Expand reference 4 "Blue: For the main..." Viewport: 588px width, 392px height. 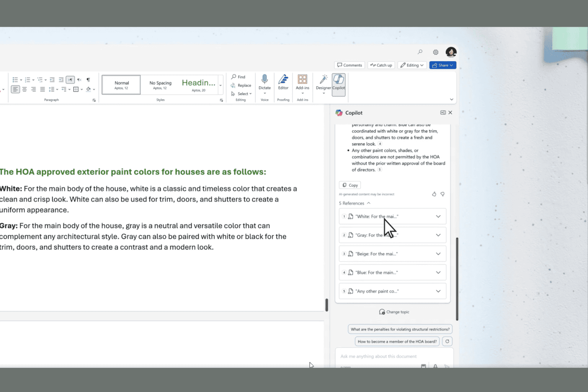[392, 273]
